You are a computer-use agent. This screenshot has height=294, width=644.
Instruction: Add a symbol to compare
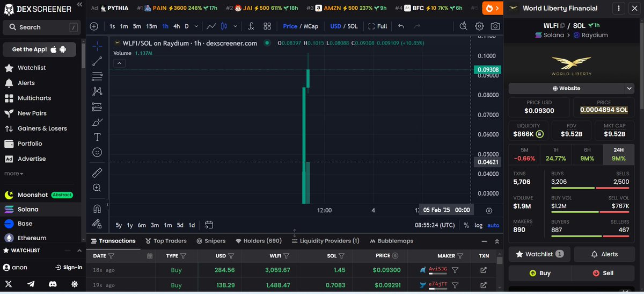pyautogui.click(x=94, y=26)
